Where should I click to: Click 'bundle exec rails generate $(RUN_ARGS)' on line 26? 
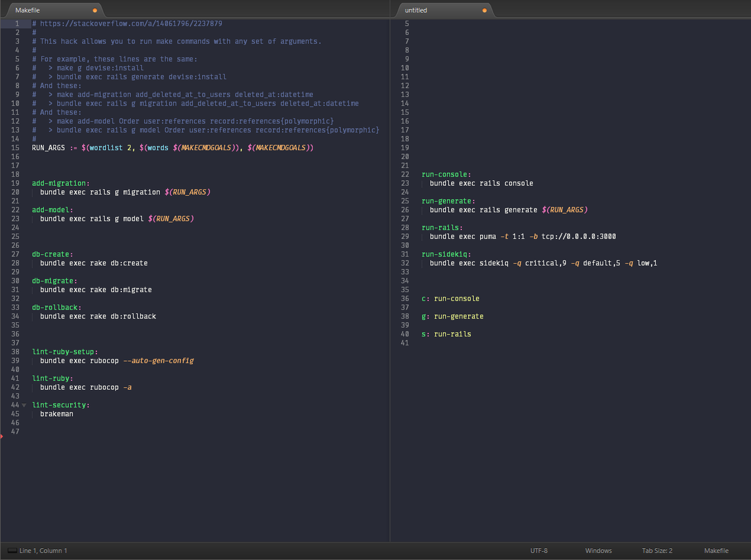pyautogui.click(x=509, y=210)
